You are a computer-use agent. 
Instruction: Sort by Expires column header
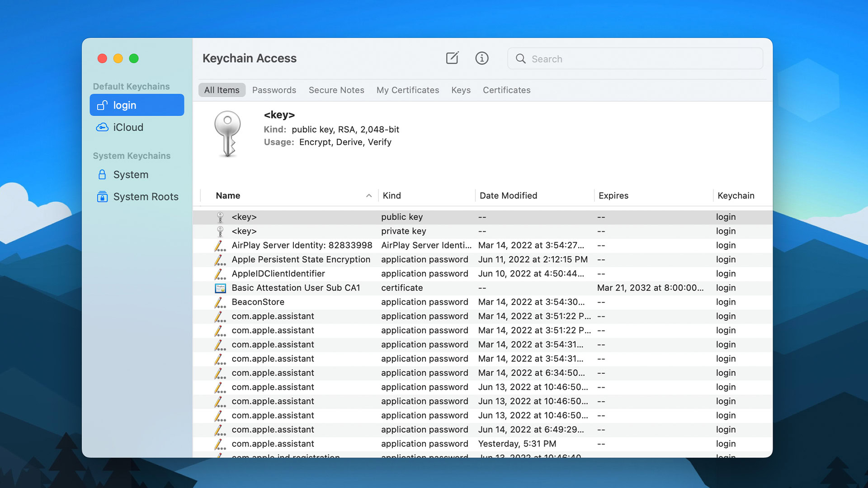coord(613,196)
